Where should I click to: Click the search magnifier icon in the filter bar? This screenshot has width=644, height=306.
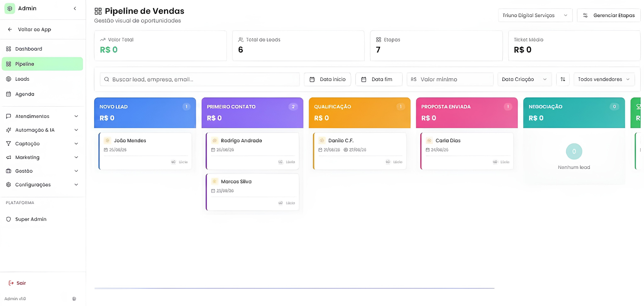[106, 79]
